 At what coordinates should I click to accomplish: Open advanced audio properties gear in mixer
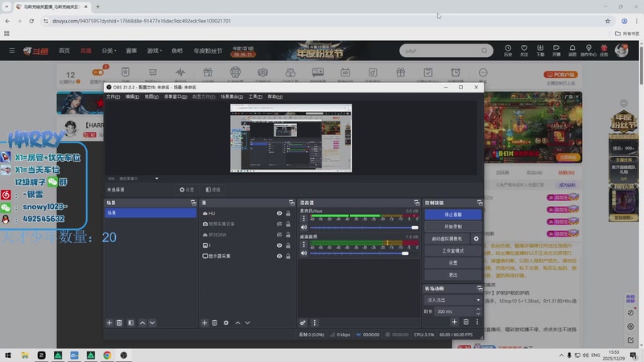[303, 323]
